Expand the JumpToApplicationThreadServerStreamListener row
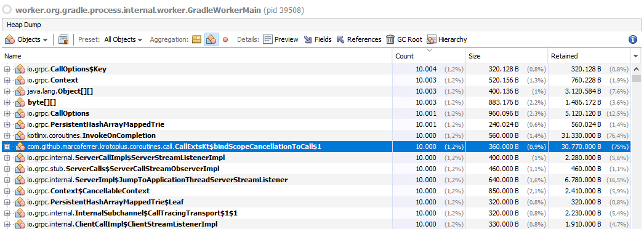The height and width of the screenshot is (229, 644). pyautogui.click(x=7, y=180)
